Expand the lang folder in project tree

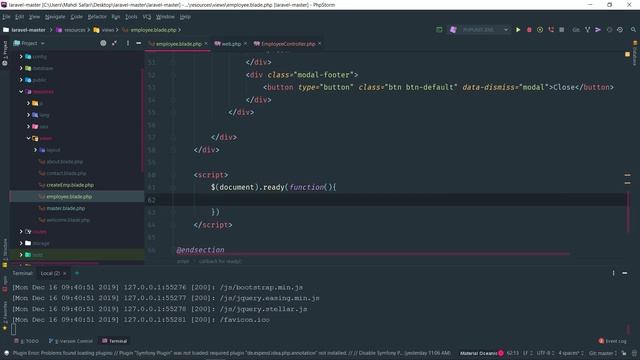(28, 115)
